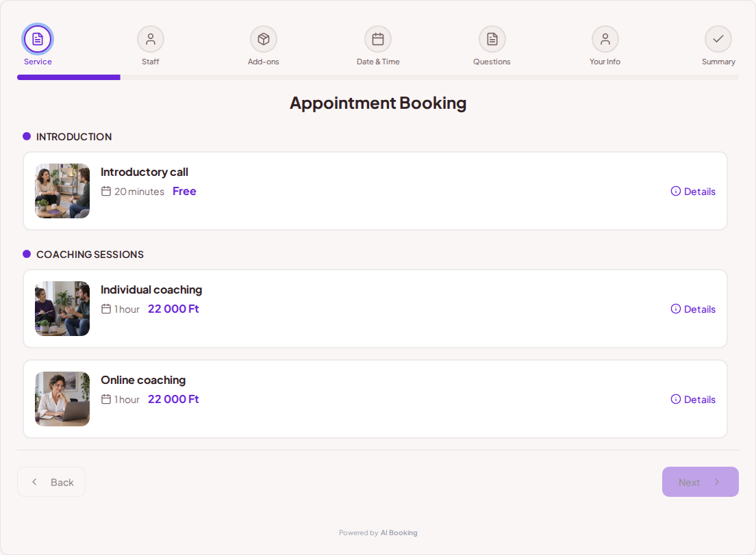Click calendar icon in Online coaching row
The width and height of the screenshot is (756, 555).
(x=106, y=399)
